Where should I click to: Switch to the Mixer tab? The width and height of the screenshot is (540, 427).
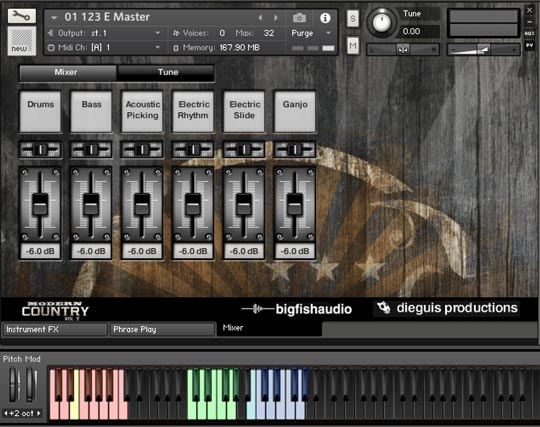[x=68, y=72]
